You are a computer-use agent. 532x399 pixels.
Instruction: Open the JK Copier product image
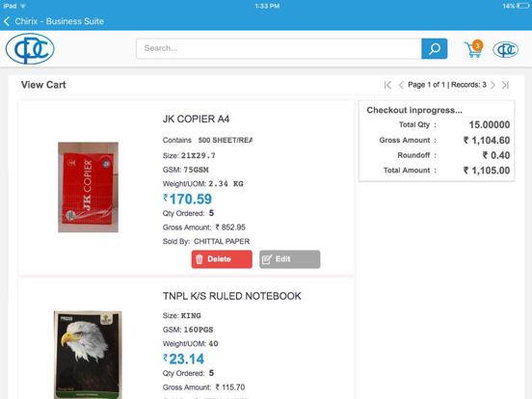point(89,187)
